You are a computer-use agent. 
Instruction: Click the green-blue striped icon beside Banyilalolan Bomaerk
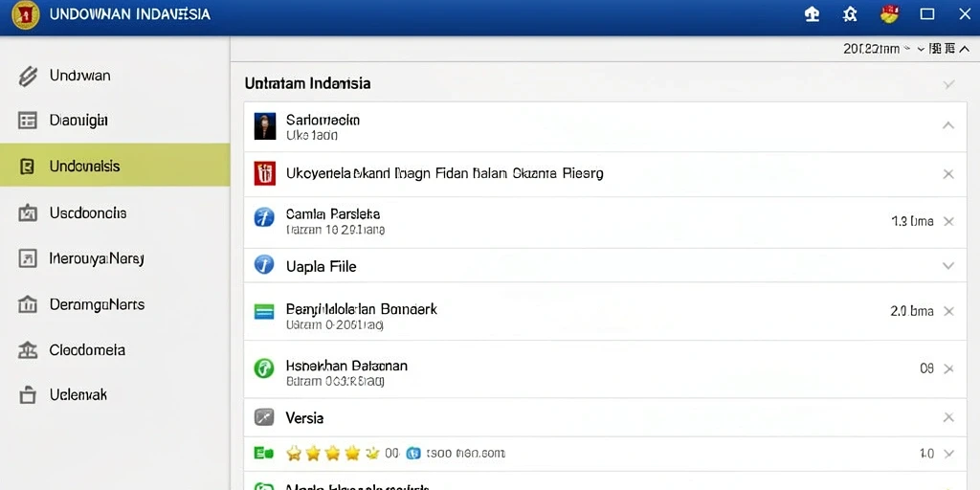coord(264,311)
